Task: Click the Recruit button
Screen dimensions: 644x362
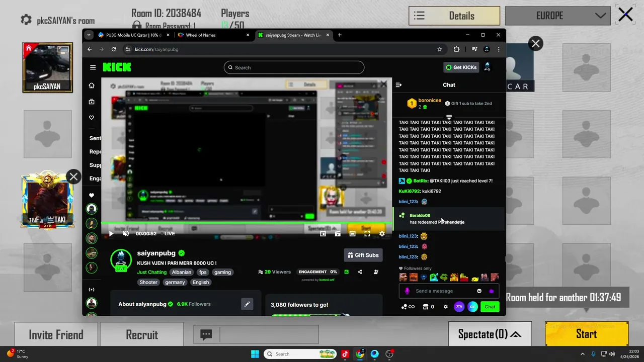Action: (x=142, y=335)
